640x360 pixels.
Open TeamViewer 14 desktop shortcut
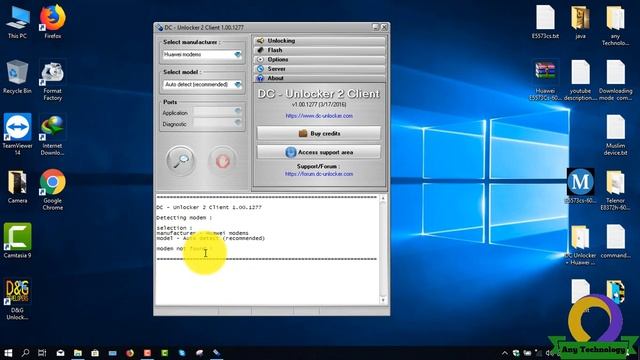(x=17, y=134)
